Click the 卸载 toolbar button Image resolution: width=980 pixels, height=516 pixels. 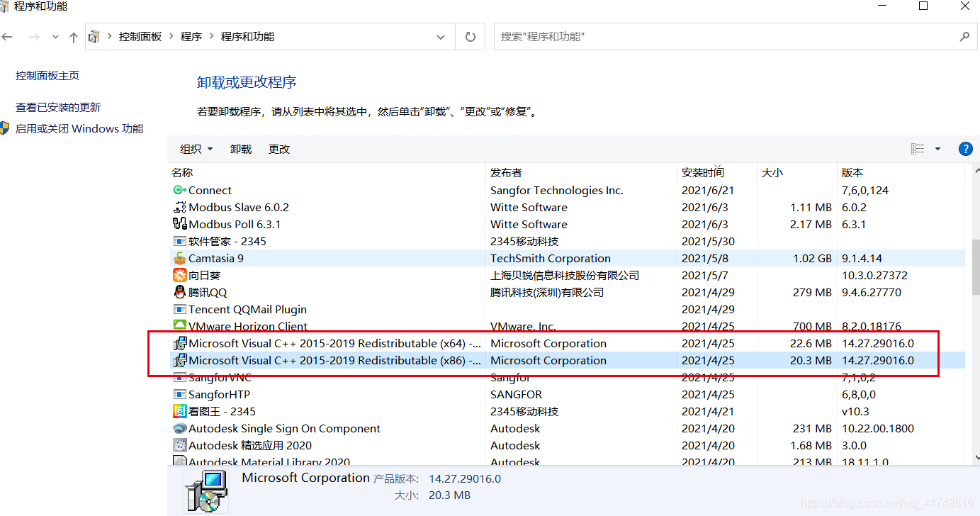pos(241,149)
